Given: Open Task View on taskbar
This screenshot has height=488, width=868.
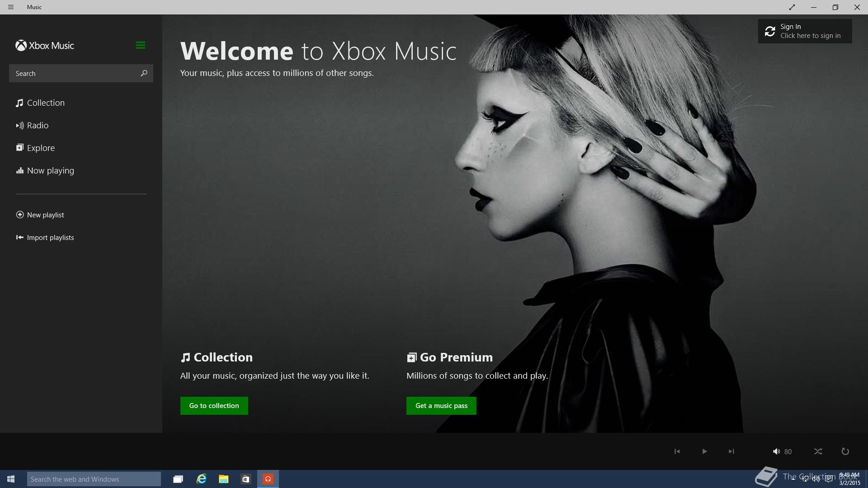Looking at the screenshot, I should pos(178,479).
